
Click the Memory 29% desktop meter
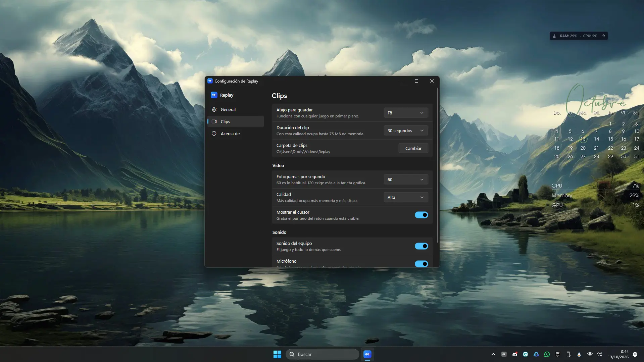pos(595,195)
